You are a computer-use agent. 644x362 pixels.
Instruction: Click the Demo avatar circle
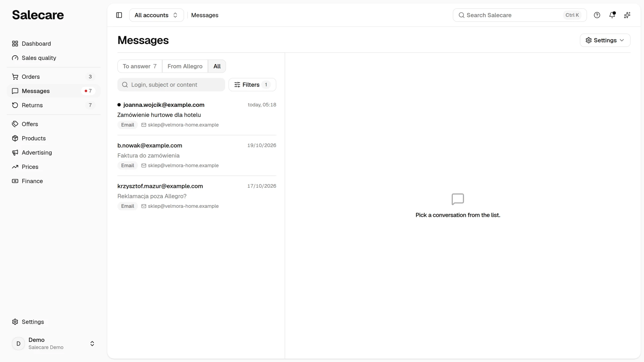click(x=18, y=344)
